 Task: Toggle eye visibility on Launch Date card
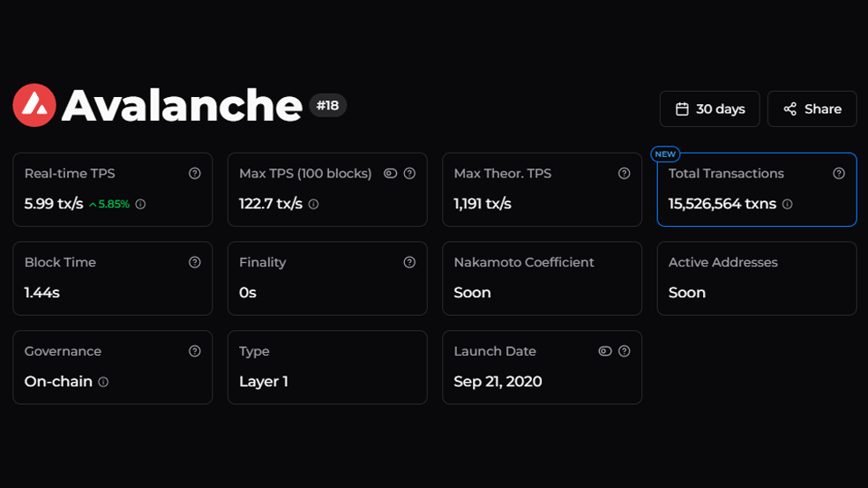605,351
